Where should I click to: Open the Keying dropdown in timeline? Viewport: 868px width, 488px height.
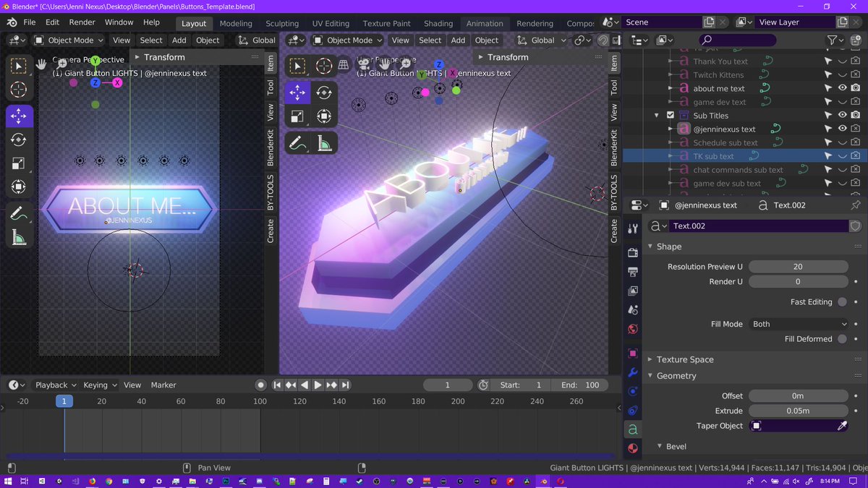tap(100, 385)
